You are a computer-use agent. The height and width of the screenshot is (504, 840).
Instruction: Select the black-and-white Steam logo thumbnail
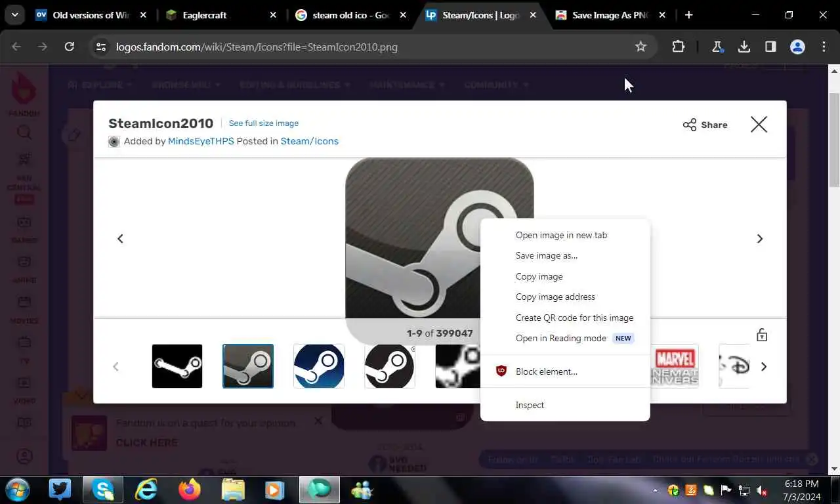(177, 366)
